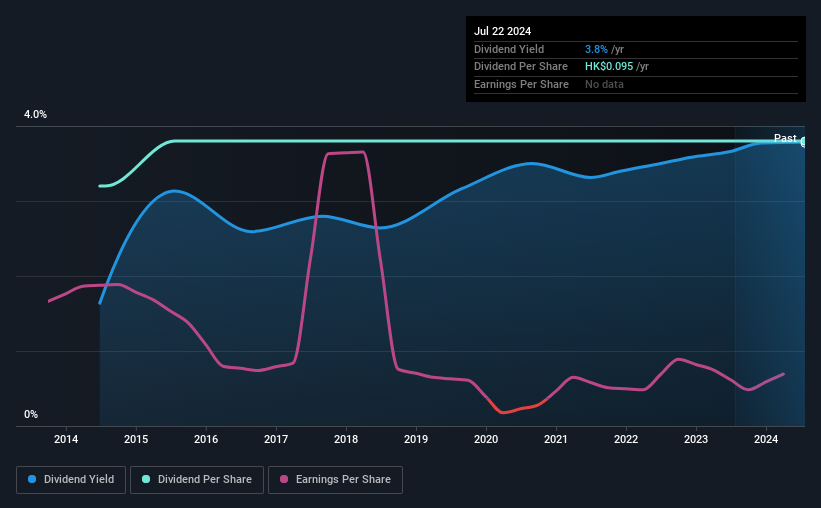821x508 pixels.
Task: Click the 4.0% y-axis label
Action: tap(35, 114)
